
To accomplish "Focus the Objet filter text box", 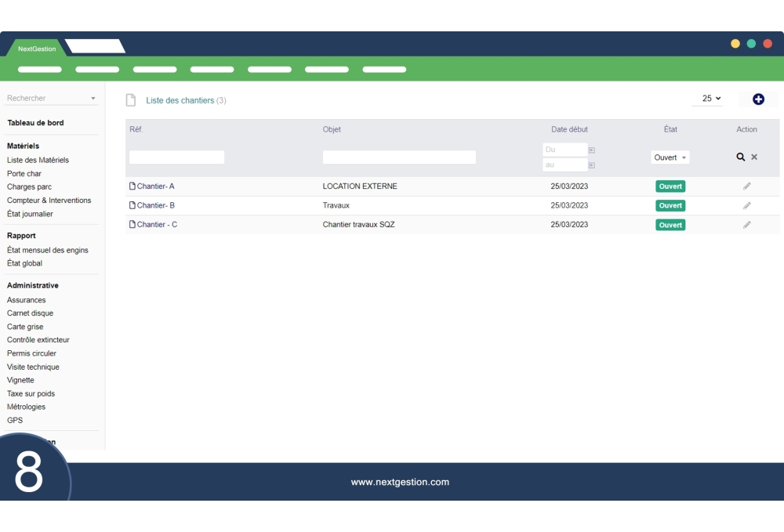I will click(x=399, y=157).
